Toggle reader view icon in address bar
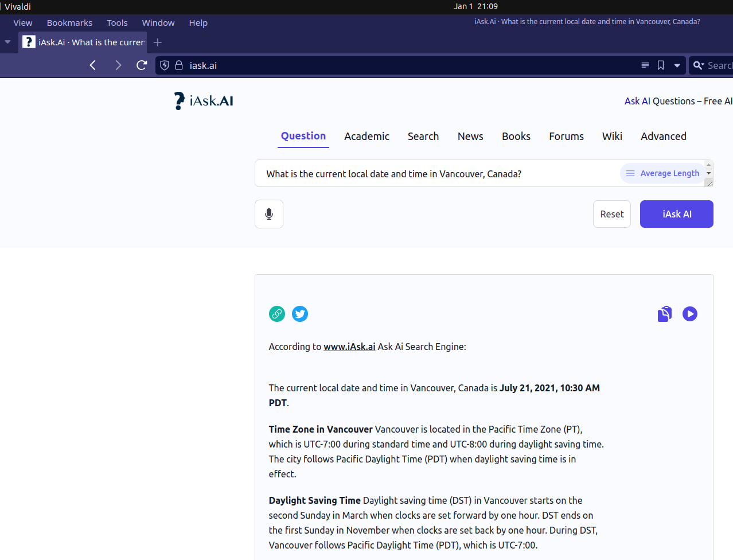The image size is (733, 560). [x=645, y=65]
